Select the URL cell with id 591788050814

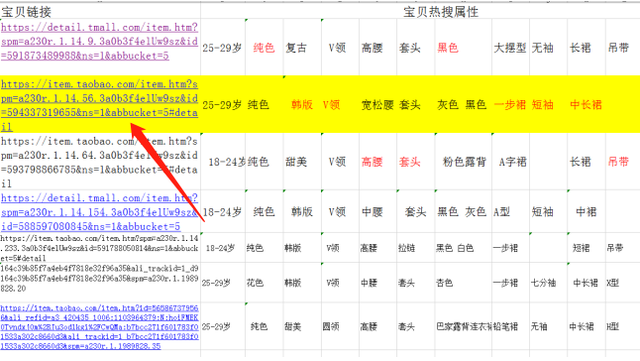99,248
